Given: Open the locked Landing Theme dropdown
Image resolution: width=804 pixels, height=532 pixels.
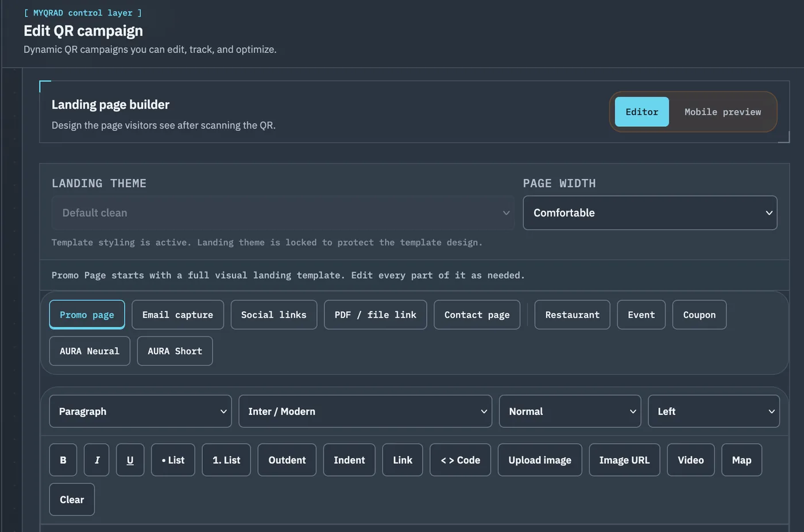Looking at the screenshot, I should point(283,213).
